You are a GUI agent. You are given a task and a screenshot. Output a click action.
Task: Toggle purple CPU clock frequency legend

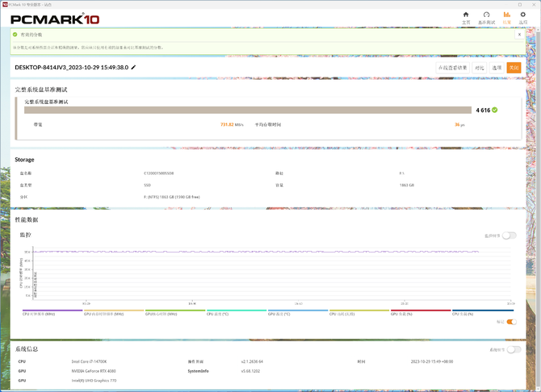point(52,312)
